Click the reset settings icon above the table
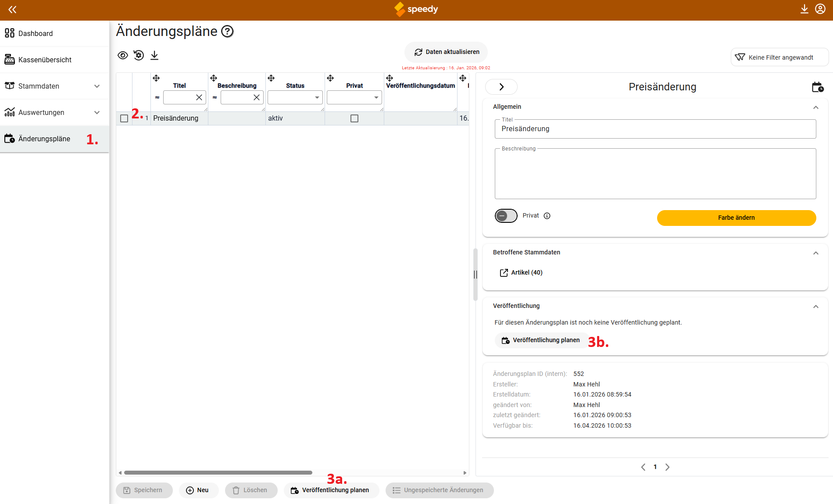Viewport: 833px width, 504px height. click(139, 55)
